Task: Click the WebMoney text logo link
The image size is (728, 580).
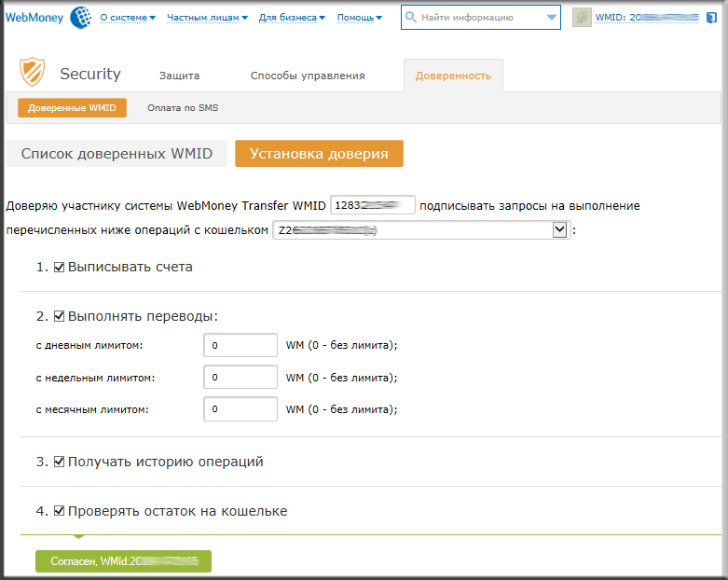Action: click(34, 18)
